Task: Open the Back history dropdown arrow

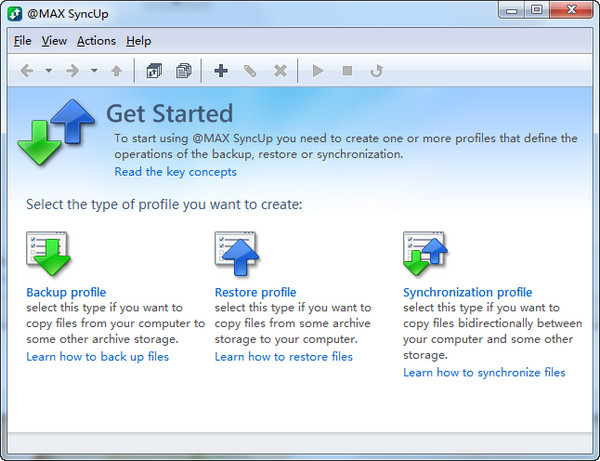Action: point(49,71)
